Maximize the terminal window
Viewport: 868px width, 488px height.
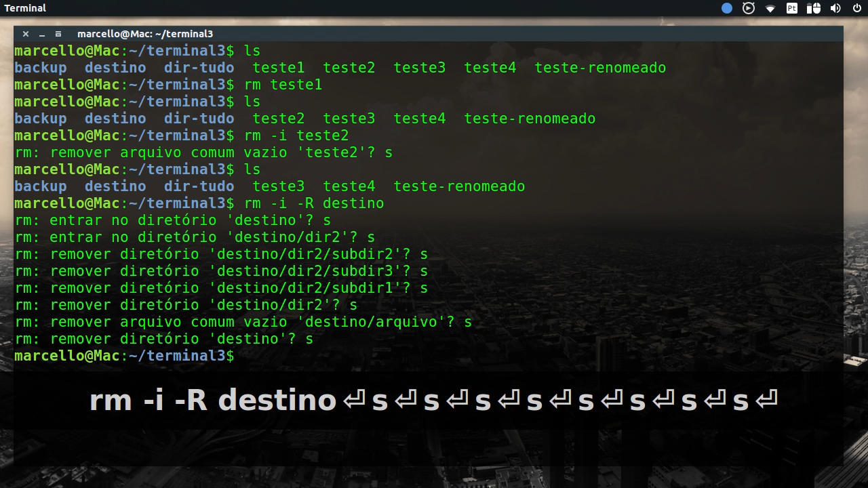(x=58, y=34)
